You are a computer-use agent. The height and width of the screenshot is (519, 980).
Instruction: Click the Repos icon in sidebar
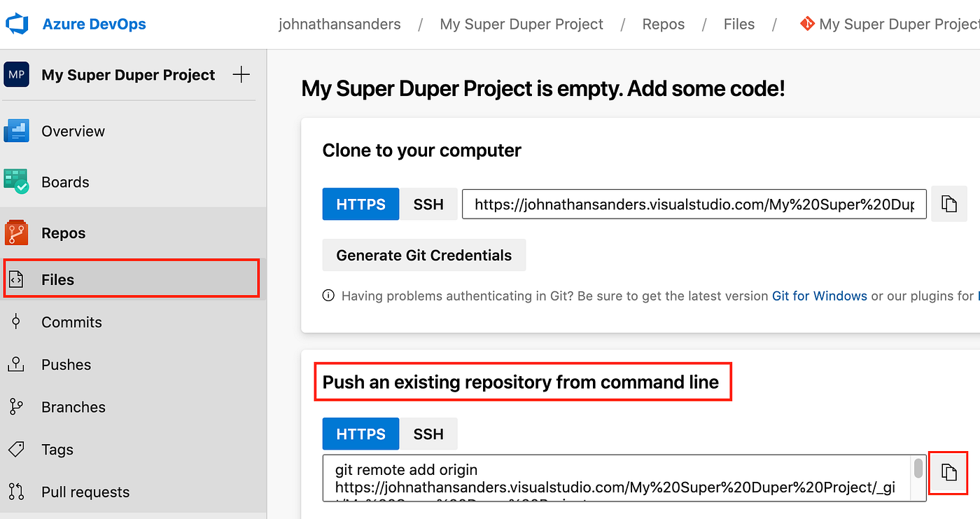tap(16, 233)
